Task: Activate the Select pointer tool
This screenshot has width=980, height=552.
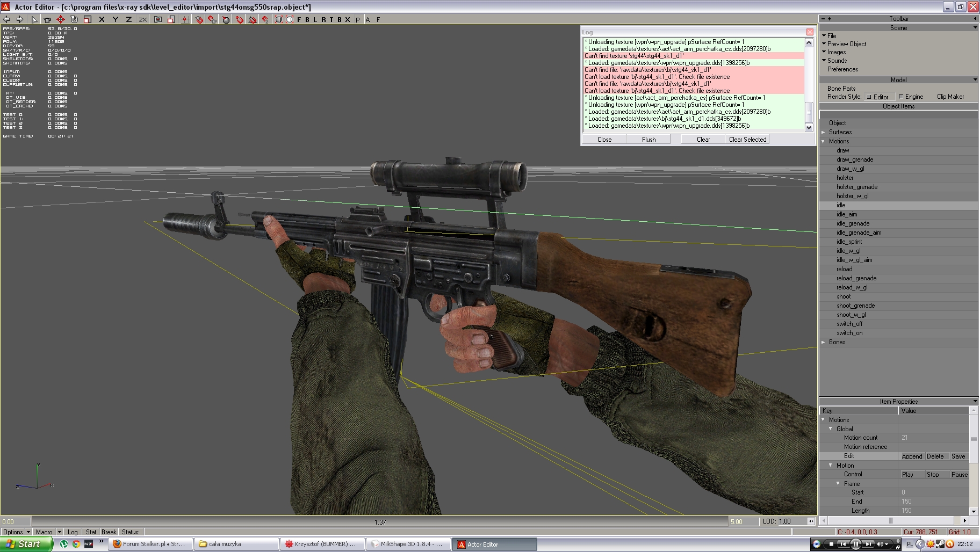Action: click(x=34, y=19)
